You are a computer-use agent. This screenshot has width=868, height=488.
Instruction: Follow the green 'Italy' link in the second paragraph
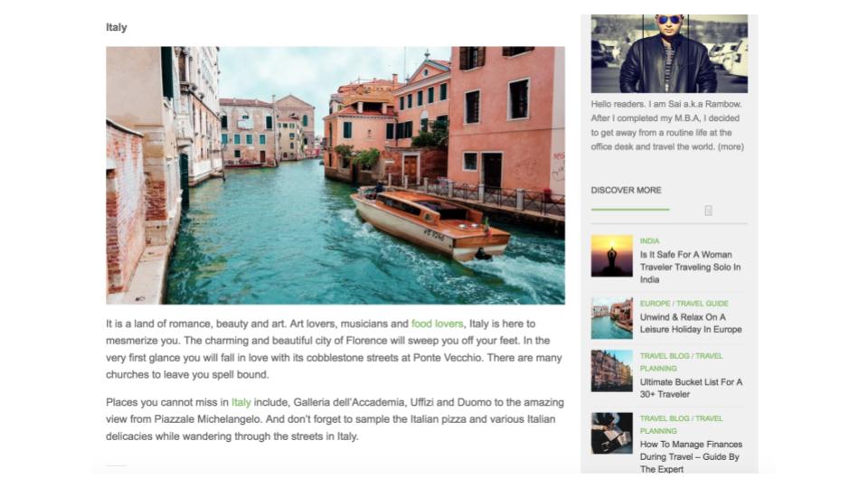(241, 402)
